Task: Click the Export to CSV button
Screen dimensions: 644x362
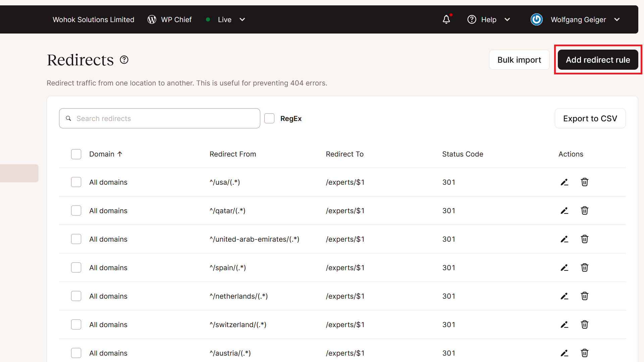Action: click(x=590, y=118)
